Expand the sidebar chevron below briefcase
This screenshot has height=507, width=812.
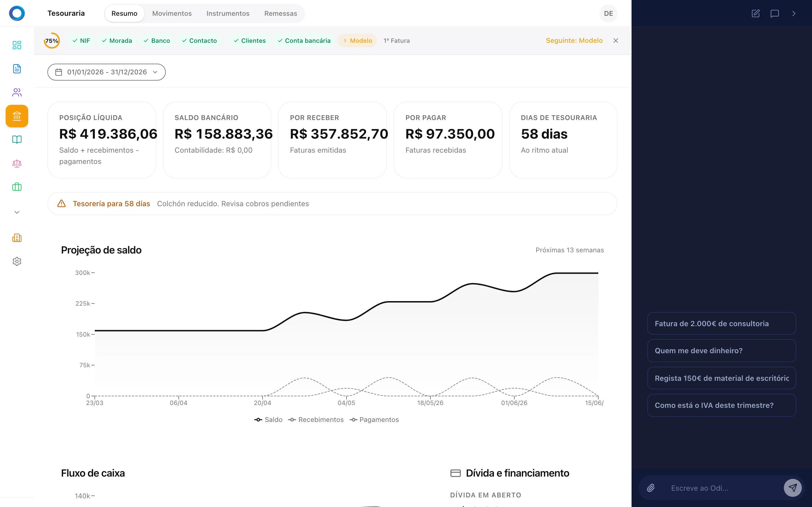[17, 212]
